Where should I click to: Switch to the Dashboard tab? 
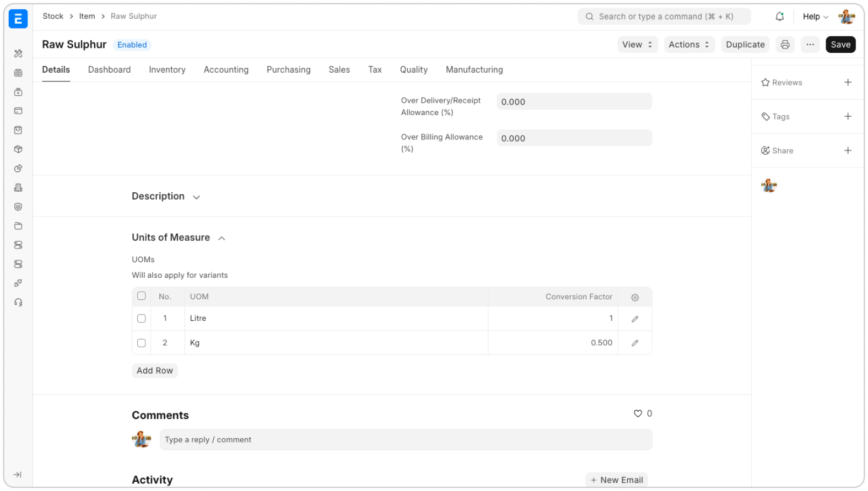109,70
